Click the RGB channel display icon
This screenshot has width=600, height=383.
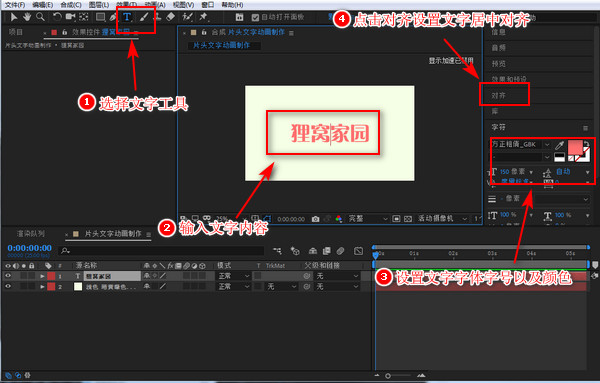[339, 219]
